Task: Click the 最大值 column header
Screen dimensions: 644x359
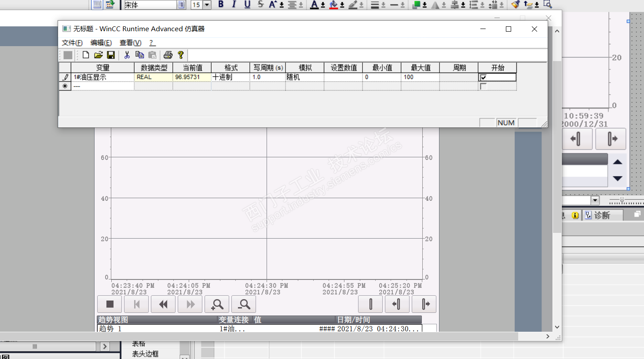Action: 421,68
